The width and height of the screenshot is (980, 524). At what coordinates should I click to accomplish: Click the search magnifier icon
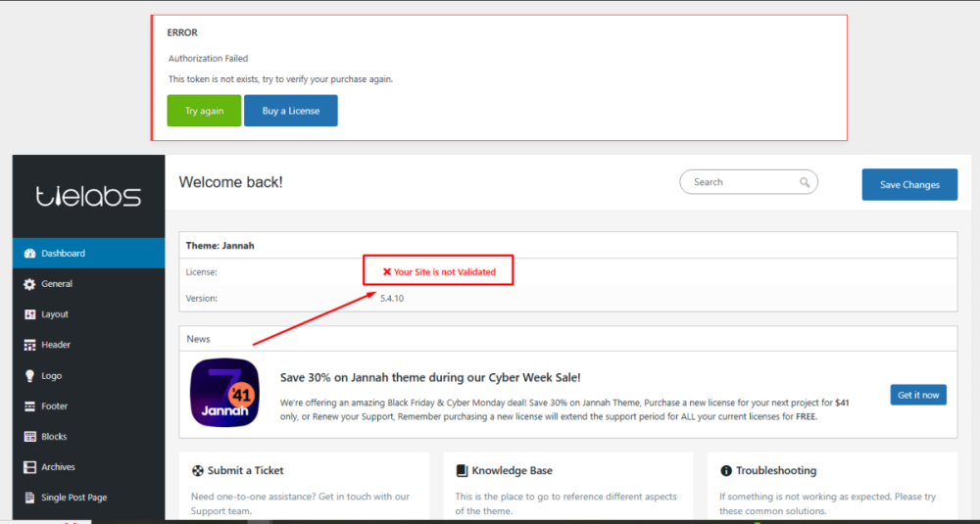805,182
